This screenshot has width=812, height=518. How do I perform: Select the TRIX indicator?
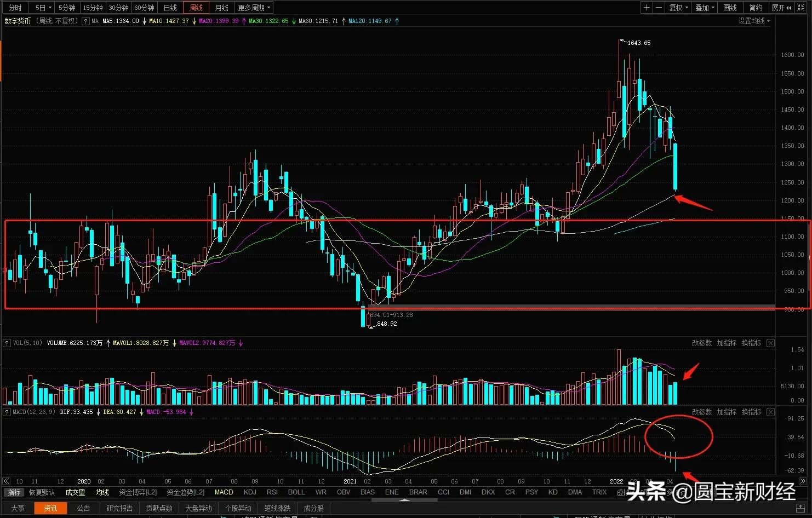599,492
